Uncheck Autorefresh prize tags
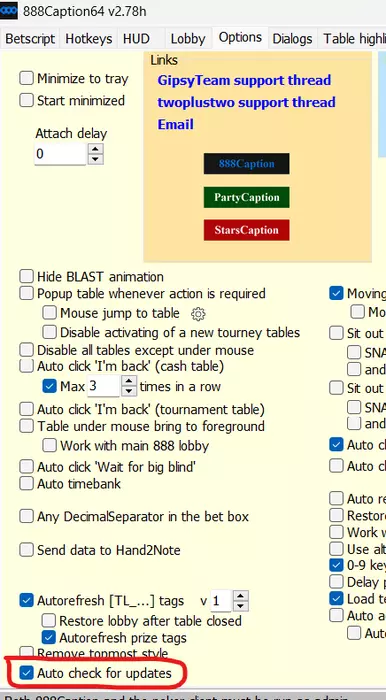 49,638
